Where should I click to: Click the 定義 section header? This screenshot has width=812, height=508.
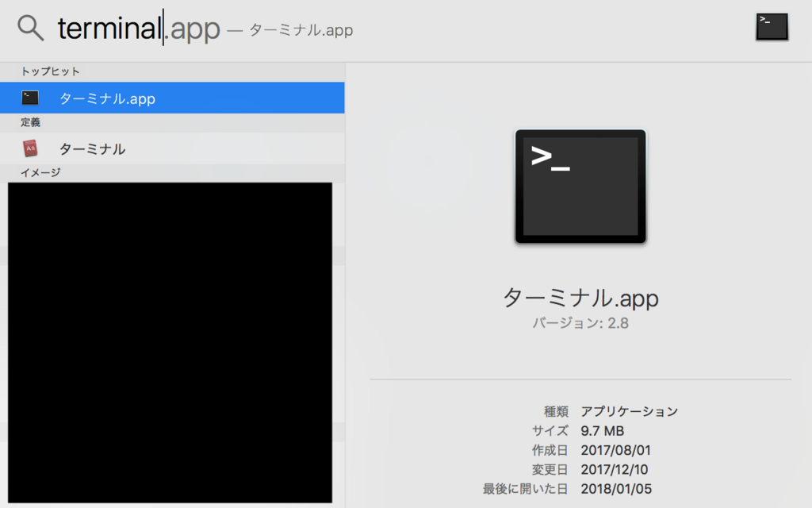coord(31,122)
